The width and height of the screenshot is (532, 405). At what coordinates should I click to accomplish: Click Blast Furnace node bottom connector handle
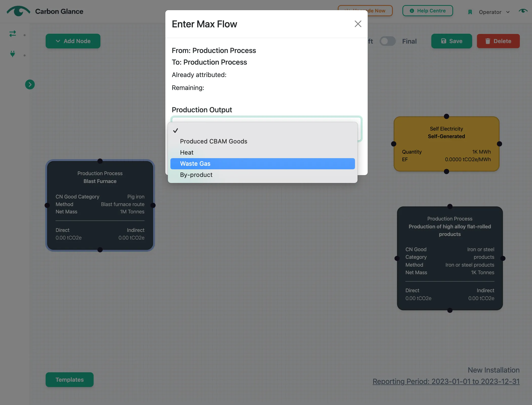click(100, 250)
